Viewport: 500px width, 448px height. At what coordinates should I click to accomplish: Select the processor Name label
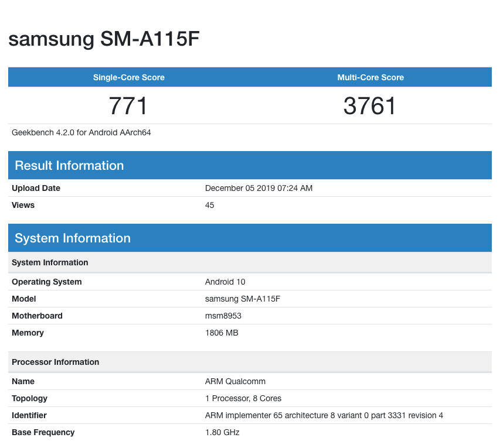coord(23,381)
